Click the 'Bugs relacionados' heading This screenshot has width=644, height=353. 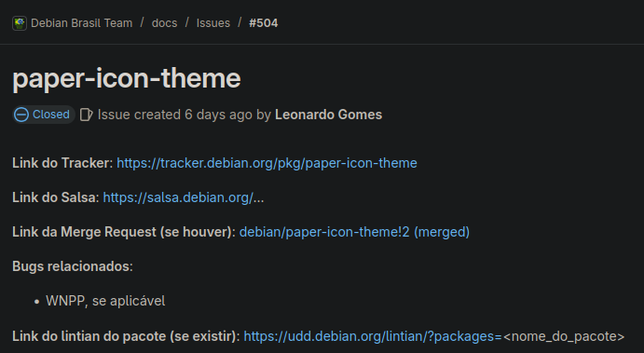[73, 266]
